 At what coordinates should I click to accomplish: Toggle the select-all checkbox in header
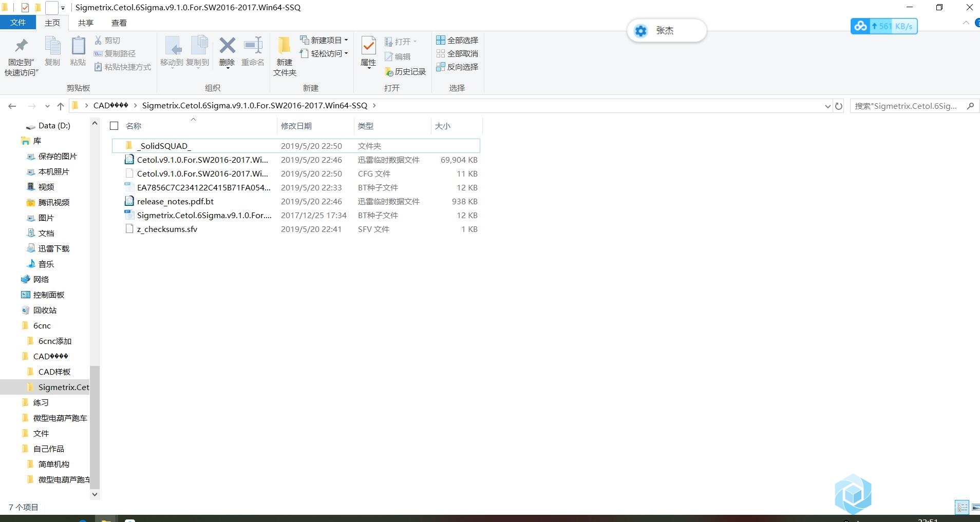114,126
